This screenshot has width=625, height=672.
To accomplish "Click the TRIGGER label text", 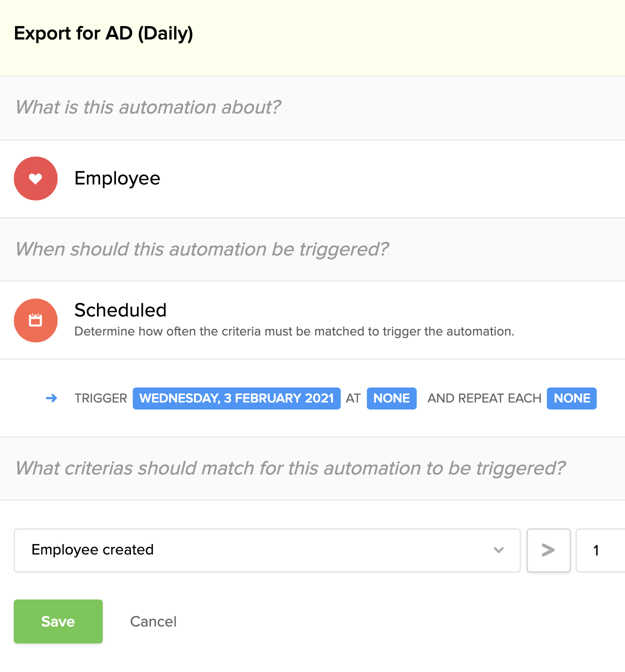I will pos(100,398).
